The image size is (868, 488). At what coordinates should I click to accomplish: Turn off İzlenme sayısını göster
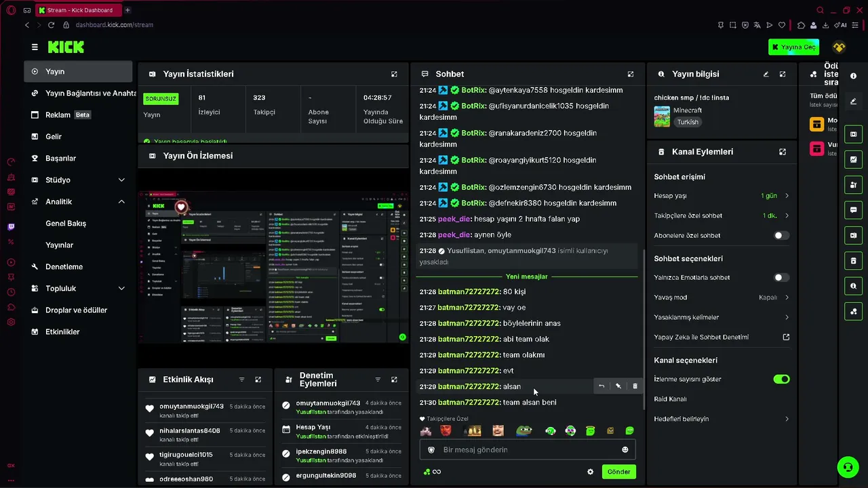tap(782, 379)
